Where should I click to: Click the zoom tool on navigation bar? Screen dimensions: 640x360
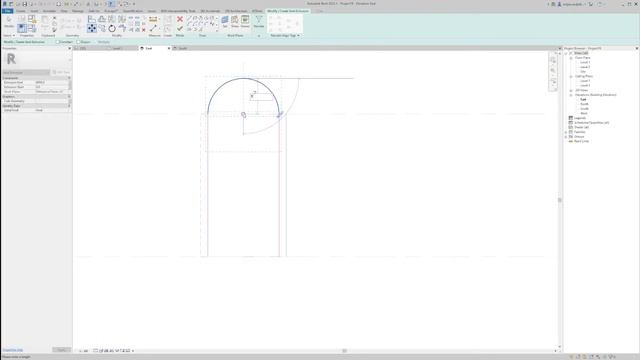pyautogui.click(x=553, y=71)
